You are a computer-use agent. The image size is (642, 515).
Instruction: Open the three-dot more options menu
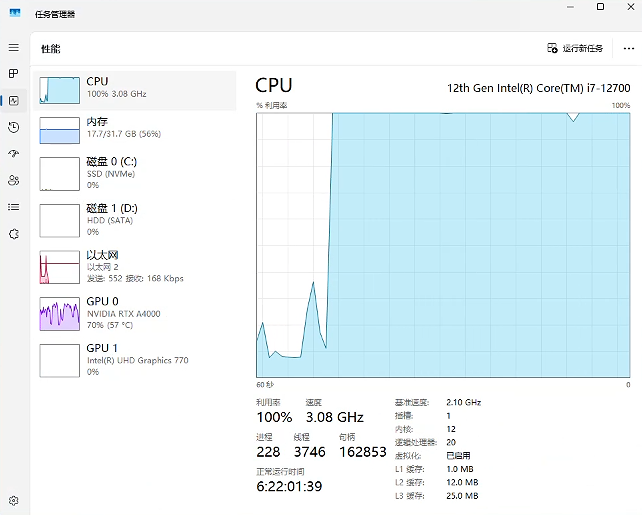(628, 48)
